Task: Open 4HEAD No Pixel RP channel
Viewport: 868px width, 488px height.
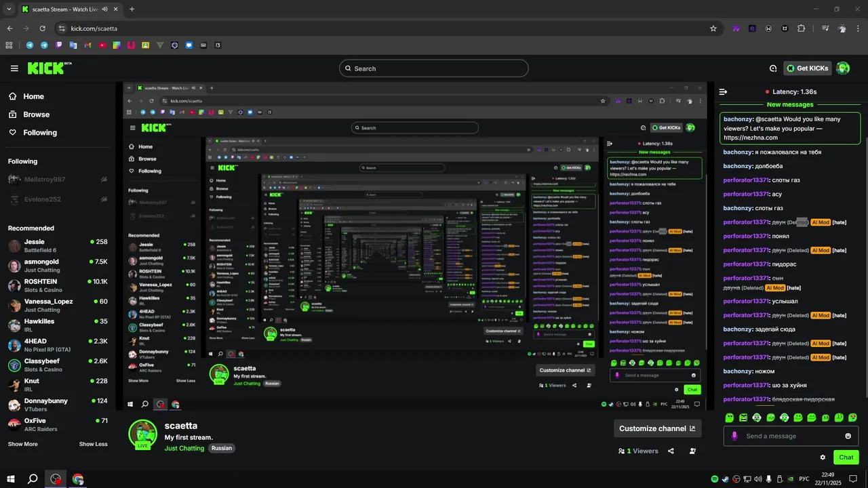Action: [58, 345]
